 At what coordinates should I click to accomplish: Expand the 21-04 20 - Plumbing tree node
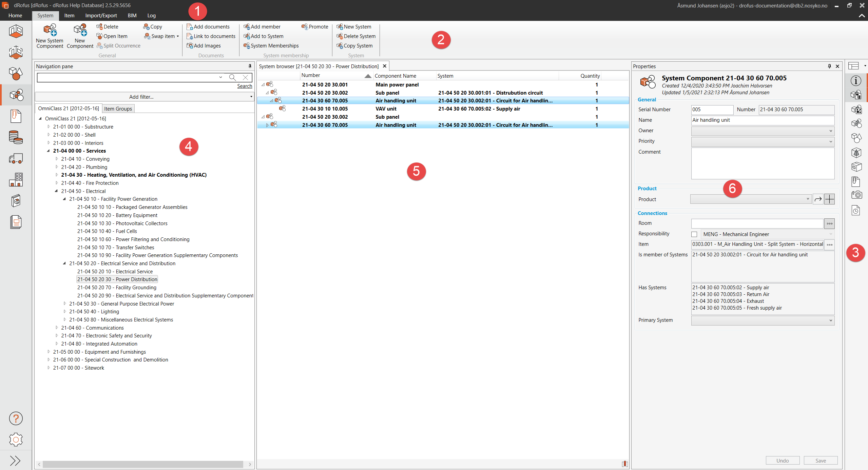pyautogui.click(x=57, y=167)
